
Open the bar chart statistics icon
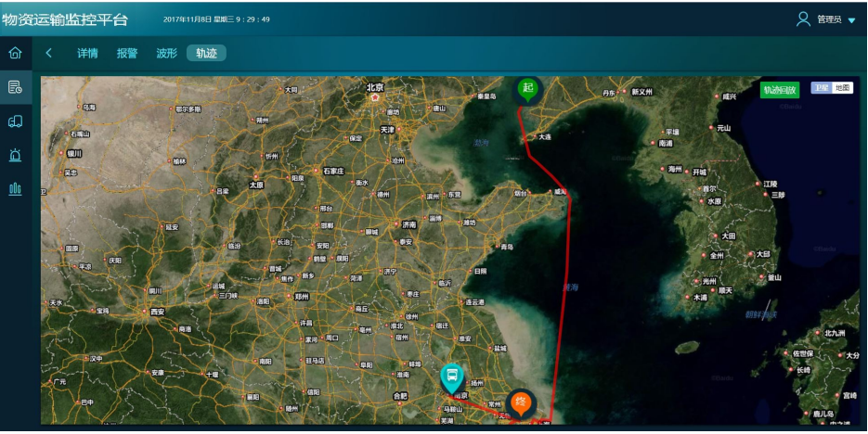(15, 188)
